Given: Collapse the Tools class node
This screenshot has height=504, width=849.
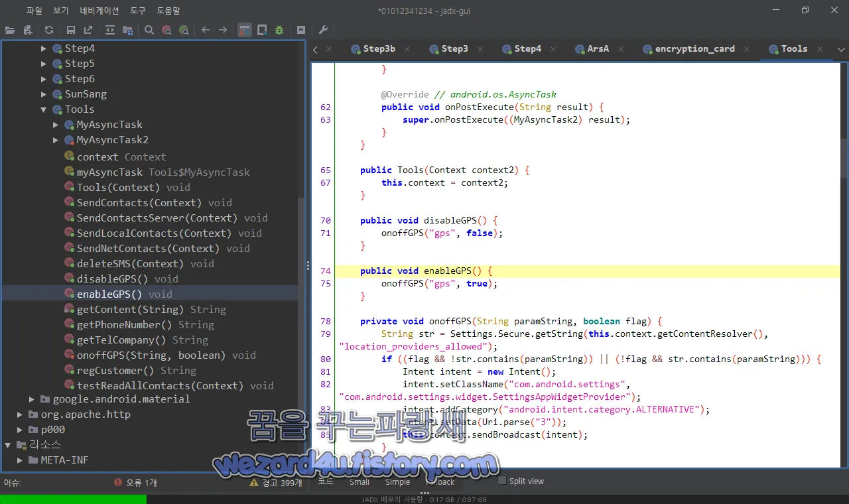Looking at the screenshot, I should coord(44,109).
